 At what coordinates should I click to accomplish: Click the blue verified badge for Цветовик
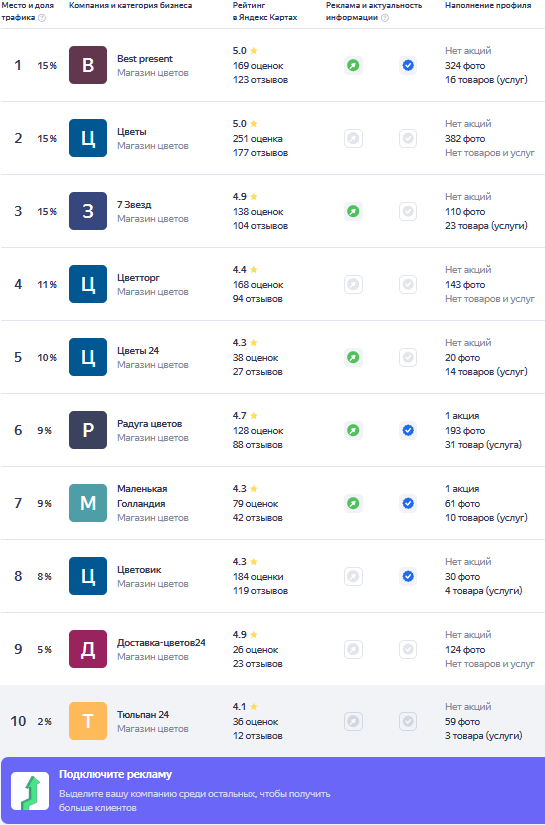pos(408,577)
